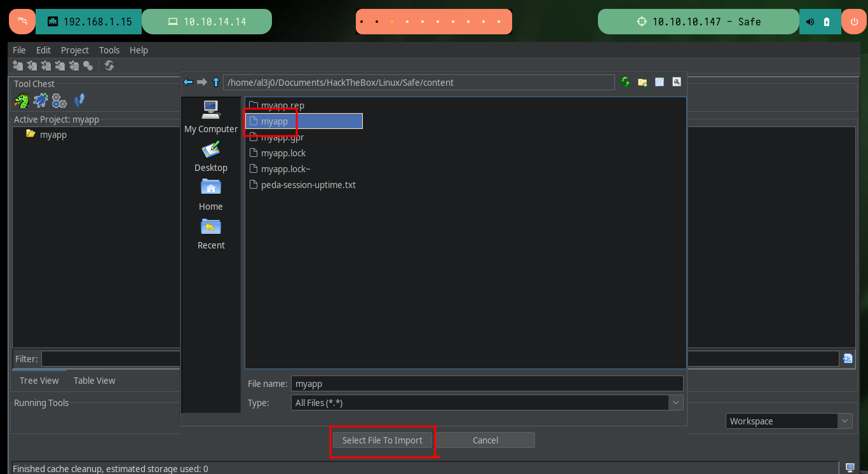This screenshot has height=474, width=868.
Task: Open the Help menu
Action: tap(139, 50)
